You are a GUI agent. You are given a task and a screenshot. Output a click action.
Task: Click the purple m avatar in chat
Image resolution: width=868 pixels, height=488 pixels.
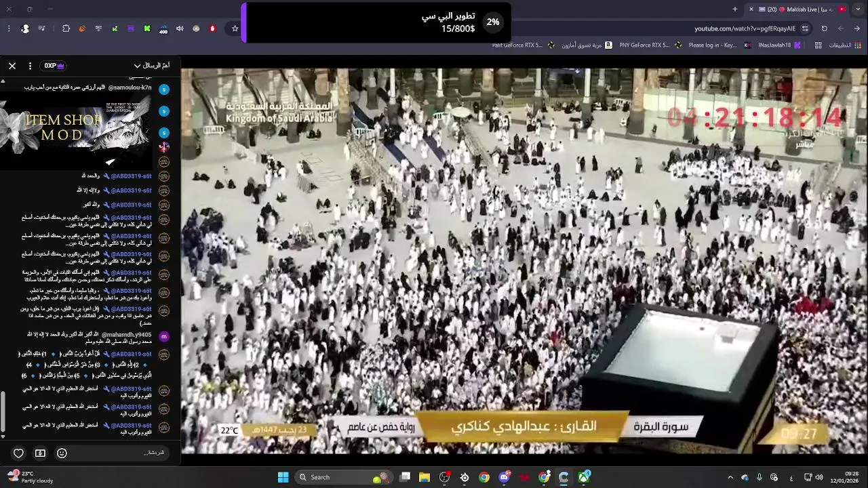coord(163,336)
